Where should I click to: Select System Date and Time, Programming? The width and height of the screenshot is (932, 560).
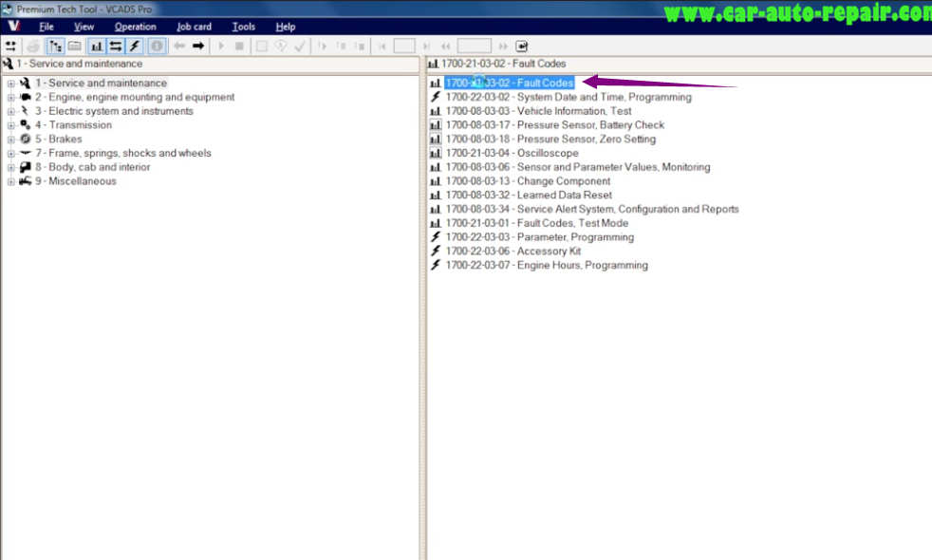click(x=569, y=97)
